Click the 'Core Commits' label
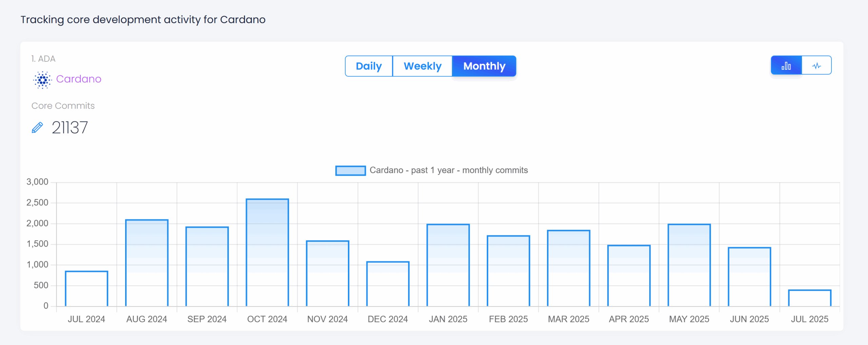The width and height of the screenshot is (868, 345). click(x=63, y=106)
